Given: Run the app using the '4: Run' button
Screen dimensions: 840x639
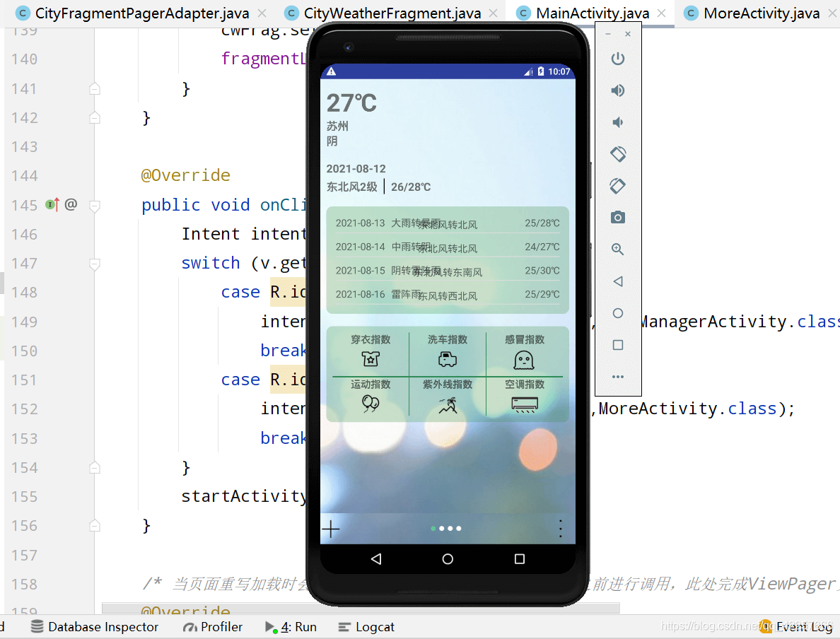Looking at the screenshot, I should pyautogui.click(x=291, y=626).
